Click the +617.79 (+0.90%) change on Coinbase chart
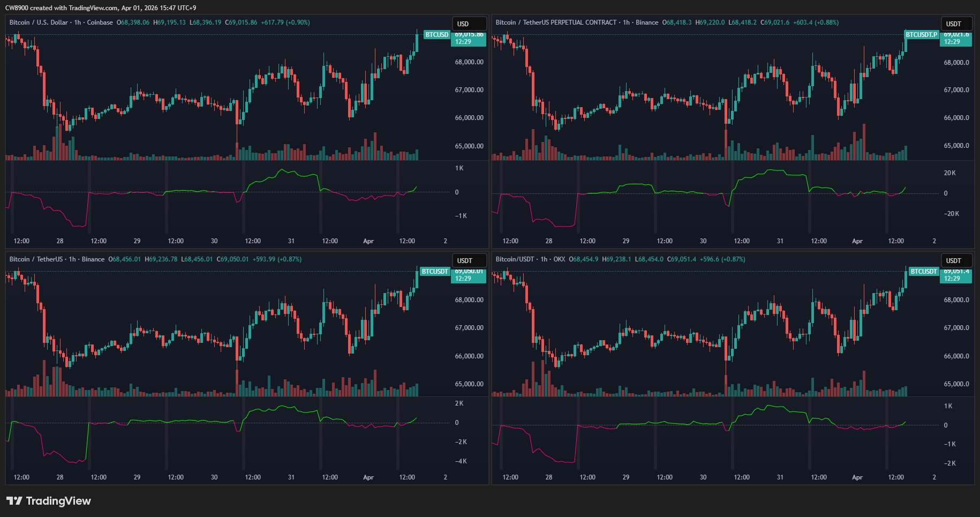Screen dimensions: 980x517 point(285,23)
